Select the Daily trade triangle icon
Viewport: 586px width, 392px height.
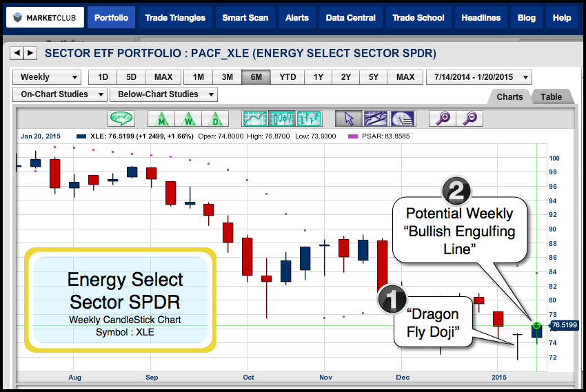[215, 118]
